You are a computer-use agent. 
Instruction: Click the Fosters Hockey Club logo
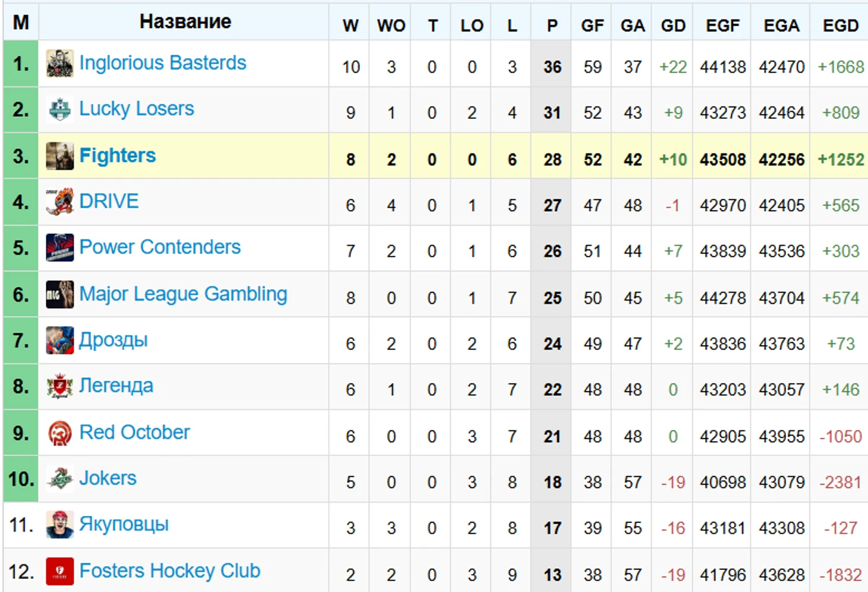(x=59, y=572)
